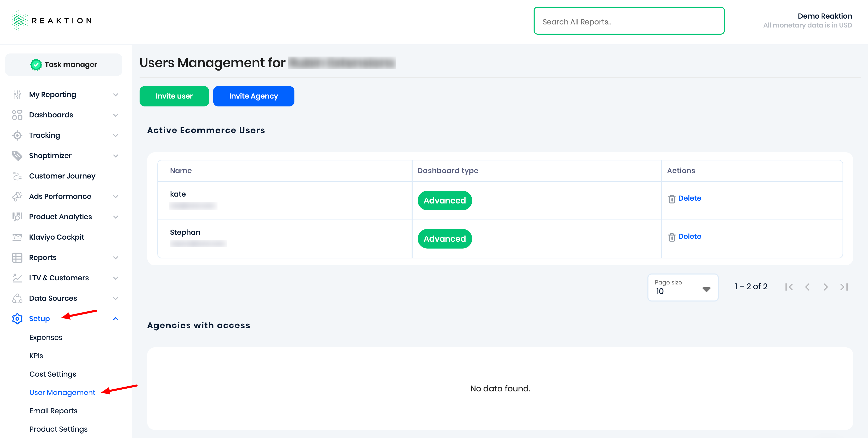Click the Reaktion logo icon
Image resolution: width=868 pixels, height=438 pixels.
click(x=19, y=21)
